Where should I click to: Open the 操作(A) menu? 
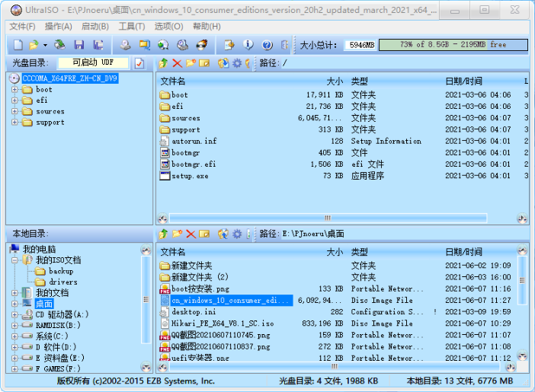pos(59,26)
